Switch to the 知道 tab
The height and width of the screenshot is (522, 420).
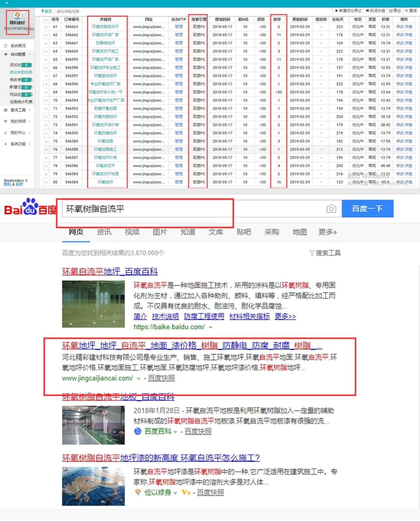pyautogui.click(x=188, y=232)
